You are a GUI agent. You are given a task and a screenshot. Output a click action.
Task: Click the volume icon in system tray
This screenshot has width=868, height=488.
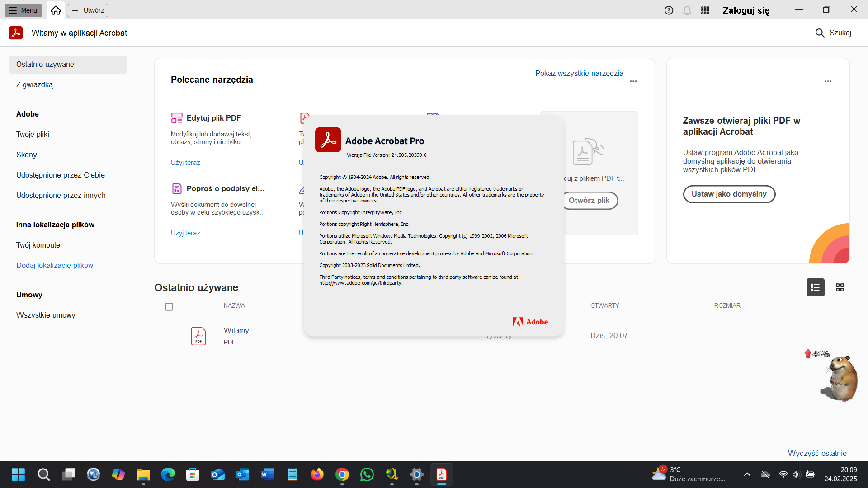tap(797, 475)
